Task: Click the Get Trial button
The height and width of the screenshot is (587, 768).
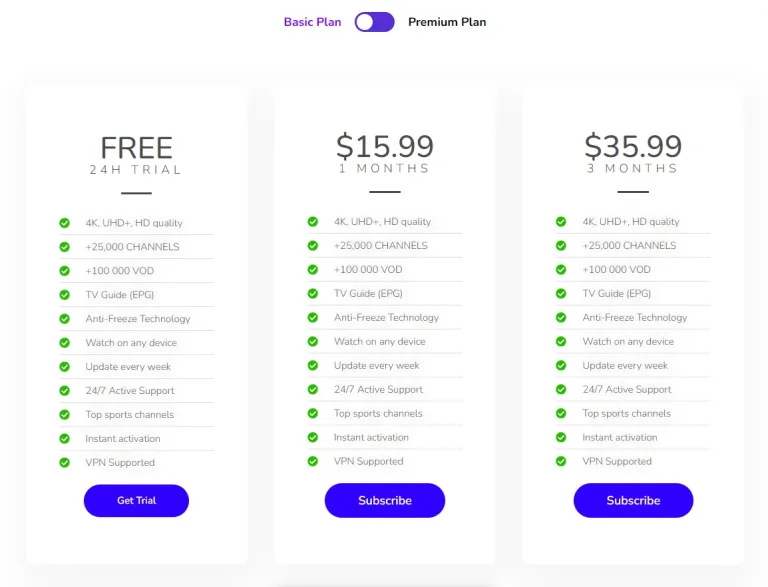Action: [x=136, y=500]
